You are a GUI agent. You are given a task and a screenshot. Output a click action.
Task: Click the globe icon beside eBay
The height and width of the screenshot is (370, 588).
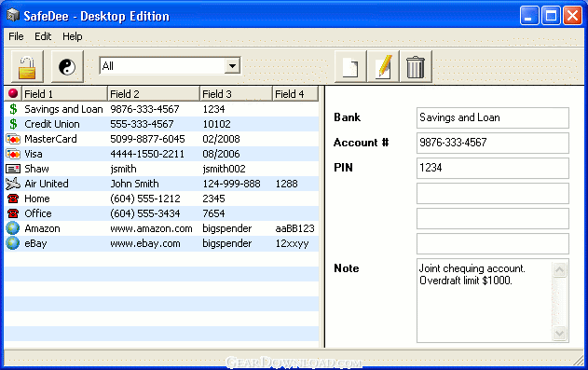coord(13,243)
